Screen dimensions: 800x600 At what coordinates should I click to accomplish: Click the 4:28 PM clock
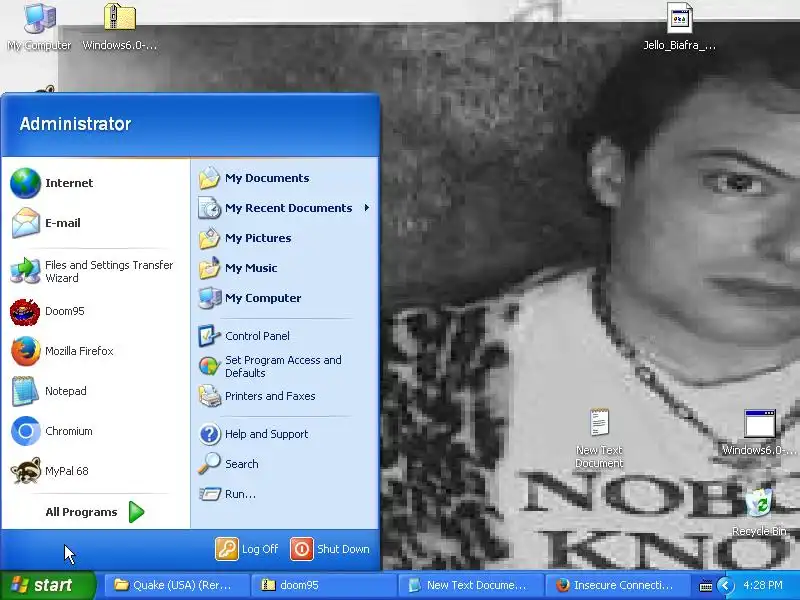click(x=763, y=585)
